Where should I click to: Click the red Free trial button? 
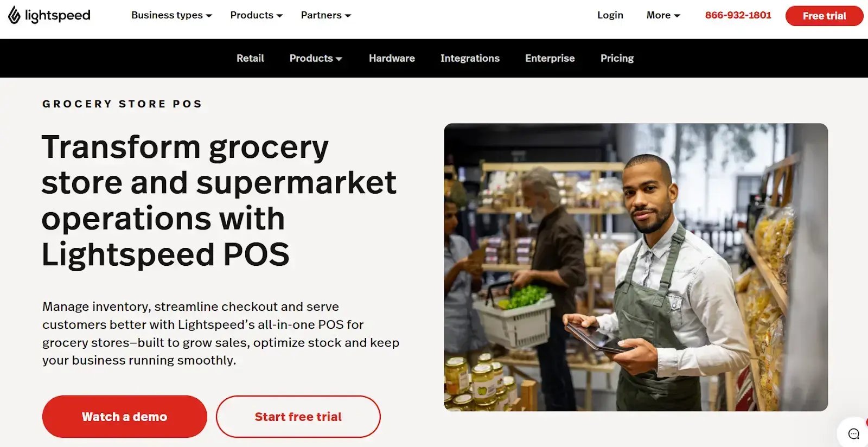[824, 16]
